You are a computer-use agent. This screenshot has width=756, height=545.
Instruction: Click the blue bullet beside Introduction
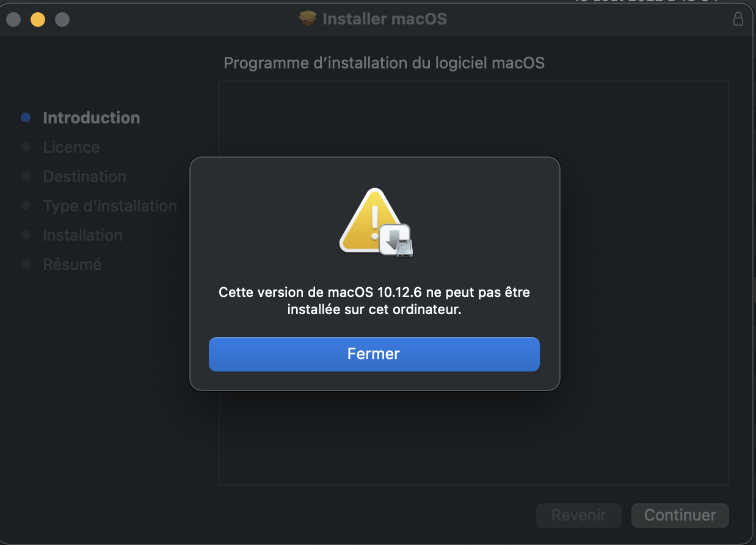click(26, 117)
